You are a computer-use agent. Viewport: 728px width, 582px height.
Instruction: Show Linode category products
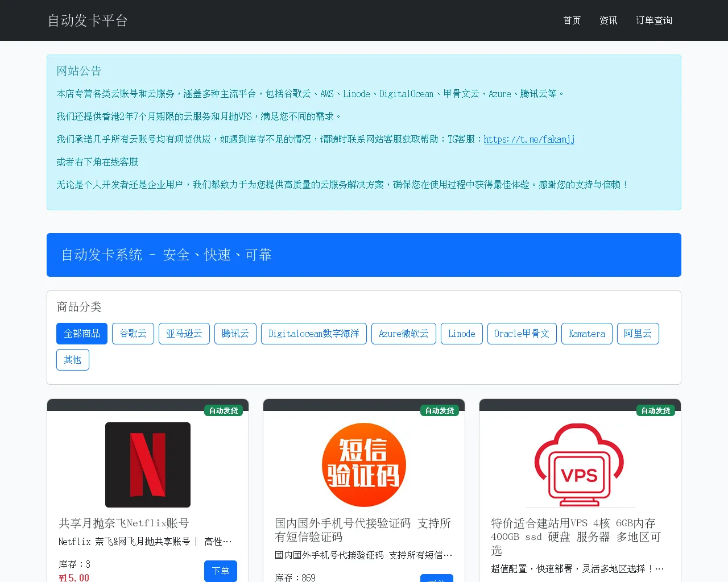462,334
